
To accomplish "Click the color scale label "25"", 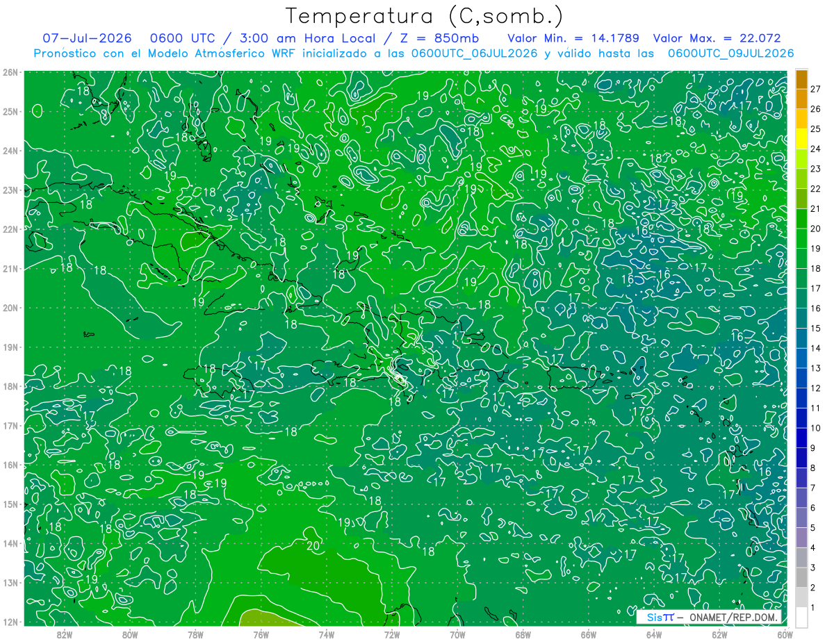I will [x=816, y=129].
